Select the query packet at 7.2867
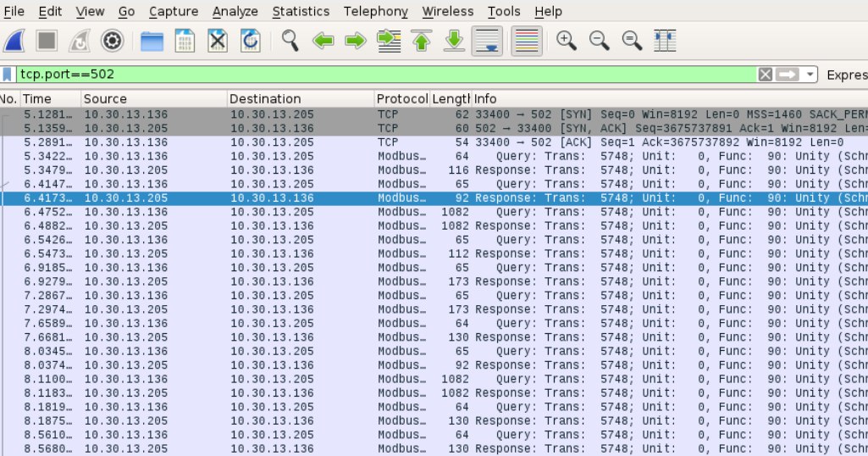Viewport: 868px width, 456px height. click(434, 295)
